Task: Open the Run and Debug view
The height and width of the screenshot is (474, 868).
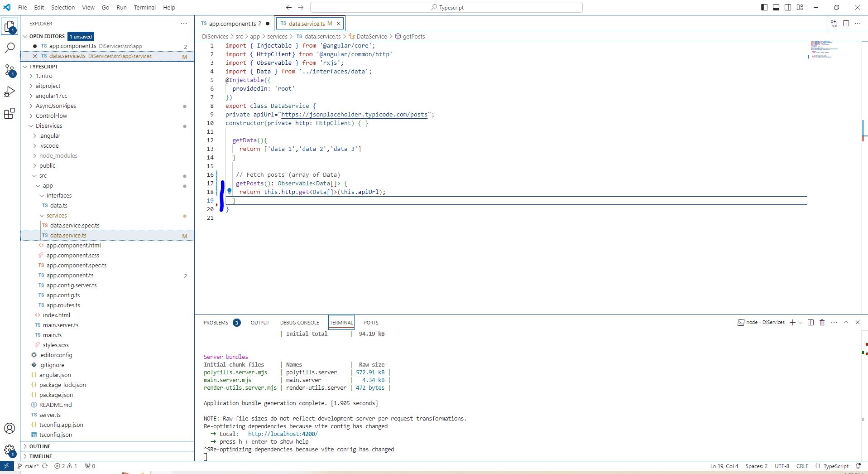Action: [10, 92]
